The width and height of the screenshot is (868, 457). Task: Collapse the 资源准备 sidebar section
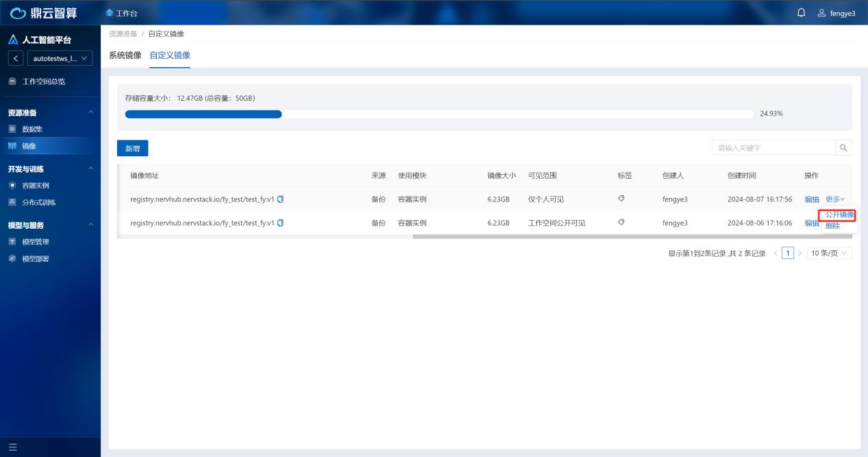90,112
